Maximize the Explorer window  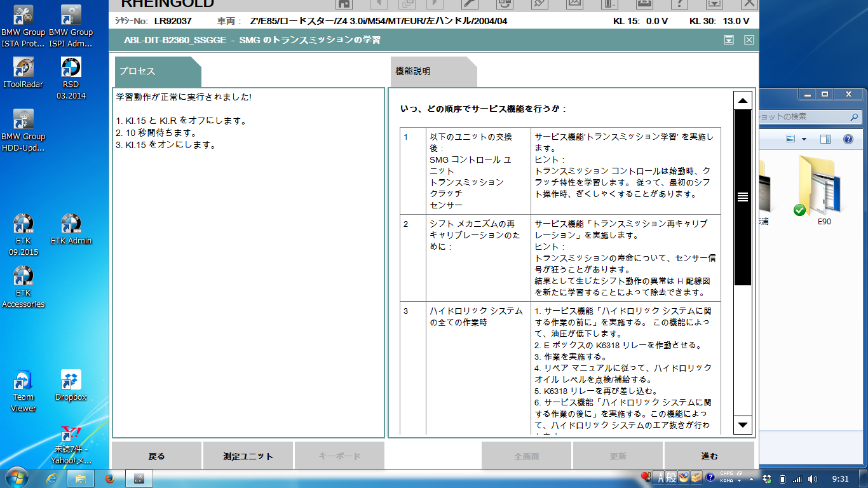[x=825, y=94]
